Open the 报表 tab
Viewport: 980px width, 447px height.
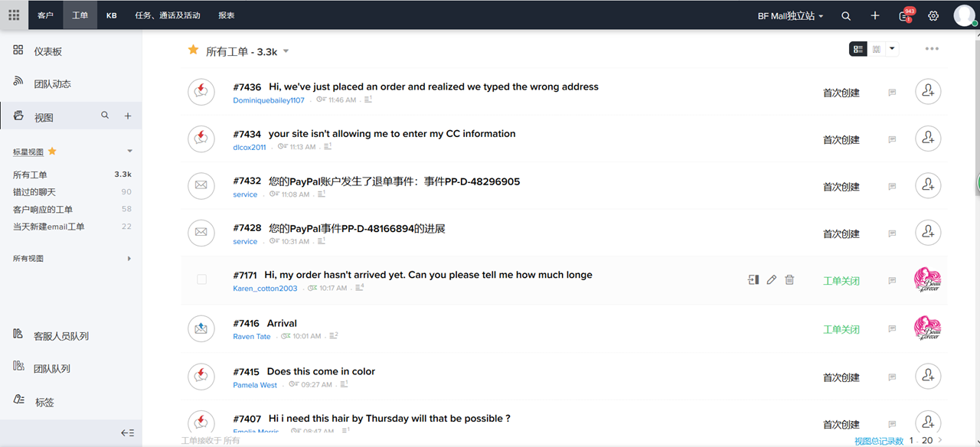[x=227, y=15]
